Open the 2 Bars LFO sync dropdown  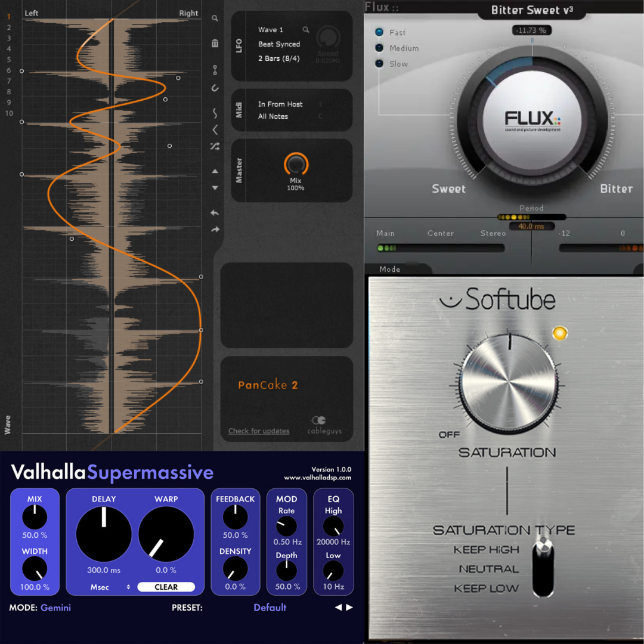coord(280,57)
